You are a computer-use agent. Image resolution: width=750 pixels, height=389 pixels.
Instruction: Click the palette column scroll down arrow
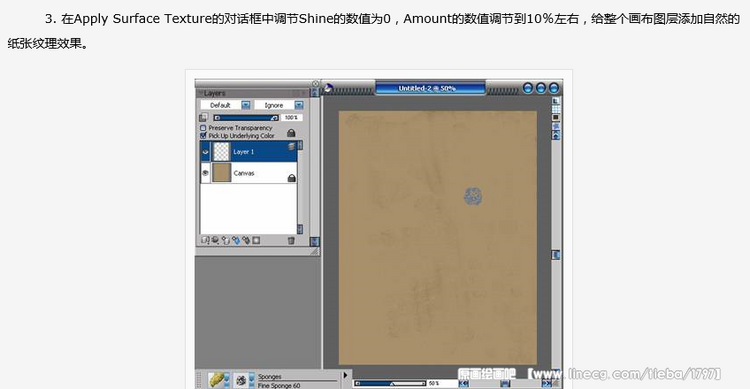click(x=314, y=242)
